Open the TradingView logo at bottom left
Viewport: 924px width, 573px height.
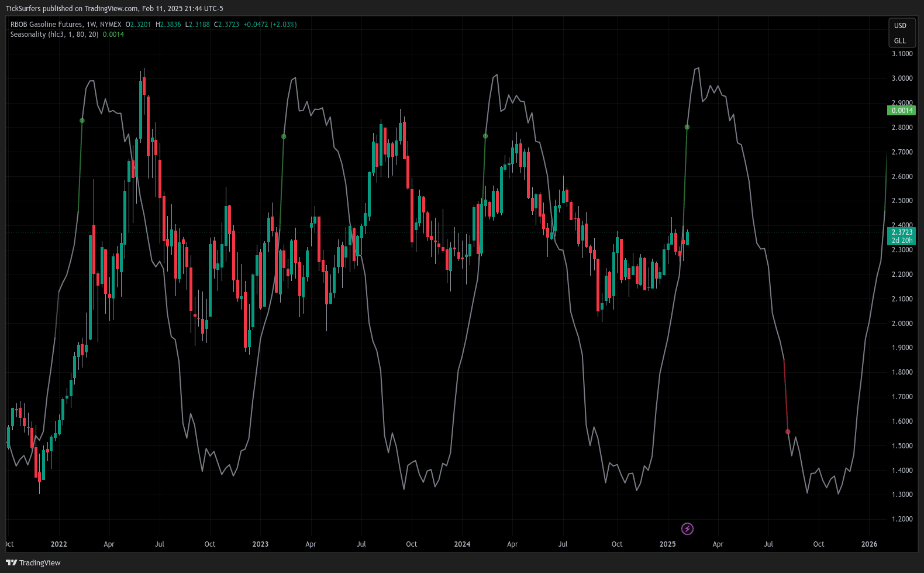(33, 562)
